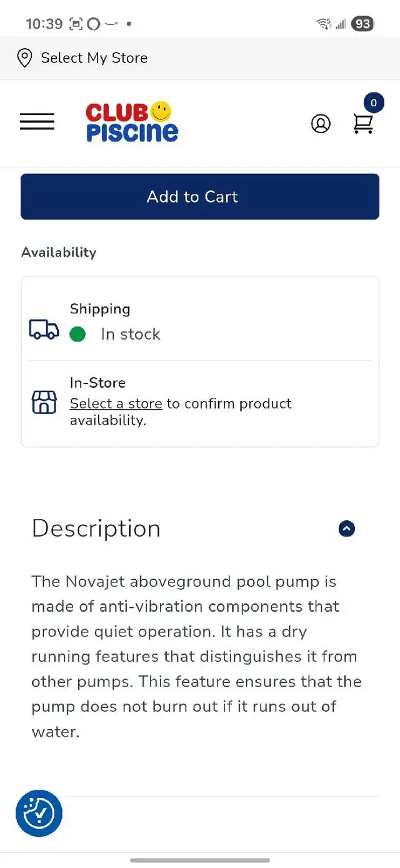Tap the cart item count badge
This screenshot has height=868, width=400.
point(374,103)
